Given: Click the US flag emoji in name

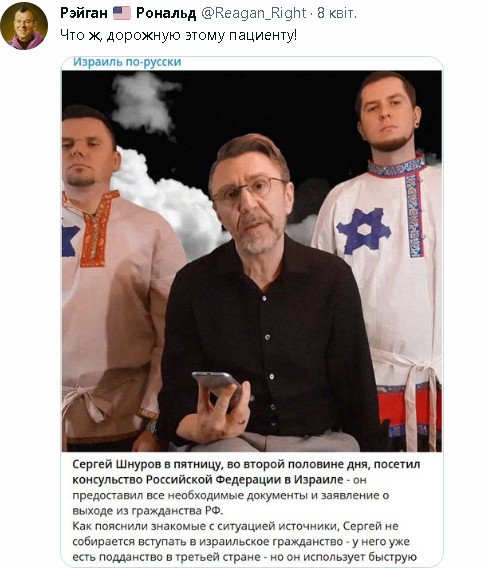Looking at the screenshot, I should click(x=122, y=13).
